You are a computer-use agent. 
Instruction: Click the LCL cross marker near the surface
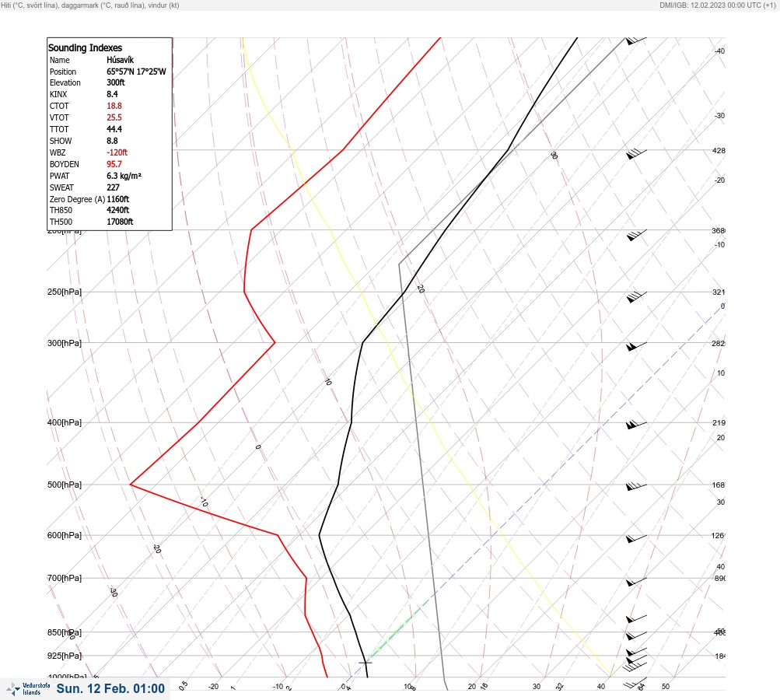366,662
